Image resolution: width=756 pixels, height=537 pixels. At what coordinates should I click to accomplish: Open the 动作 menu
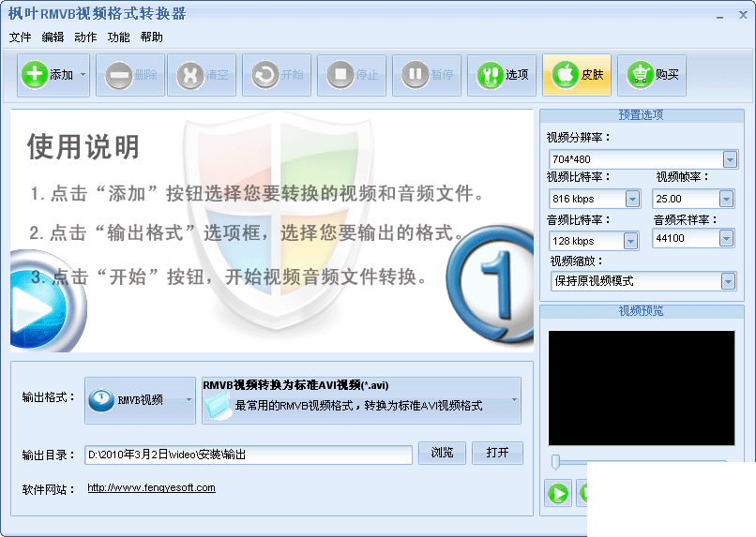[85, 37]
